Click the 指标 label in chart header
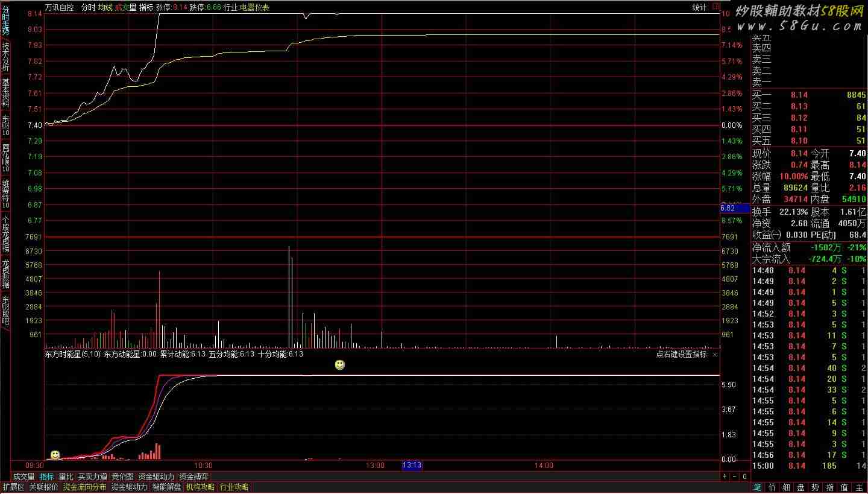Screen dimensions: 868x494 coord(146,7)
